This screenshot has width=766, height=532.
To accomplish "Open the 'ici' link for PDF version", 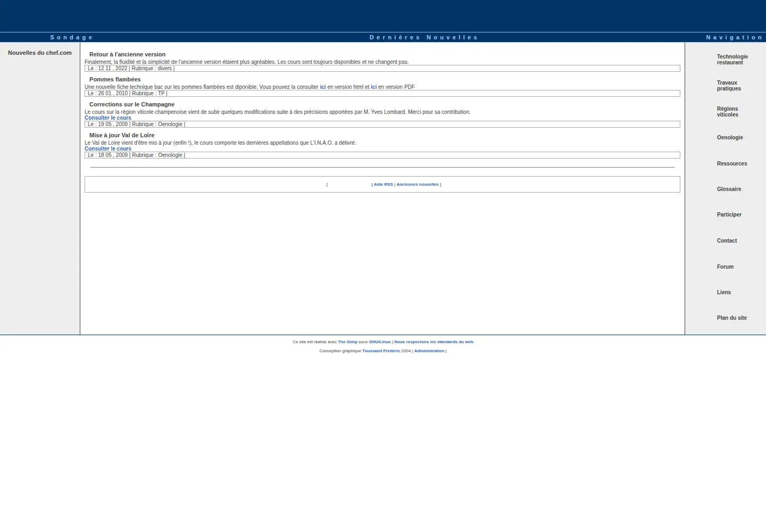I will tap(373, 87).
